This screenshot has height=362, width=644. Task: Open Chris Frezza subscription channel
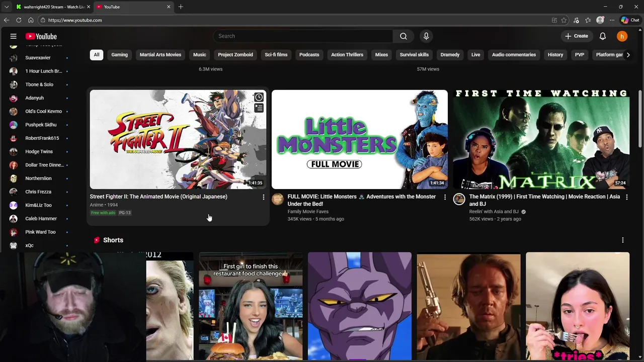click(x=39, y=192)
